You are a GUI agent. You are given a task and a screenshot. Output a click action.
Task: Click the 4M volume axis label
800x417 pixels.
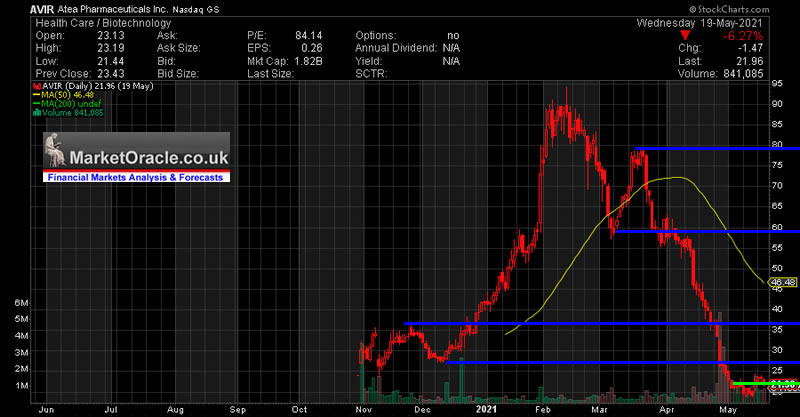pyautogui.click(x=21, y=336)
